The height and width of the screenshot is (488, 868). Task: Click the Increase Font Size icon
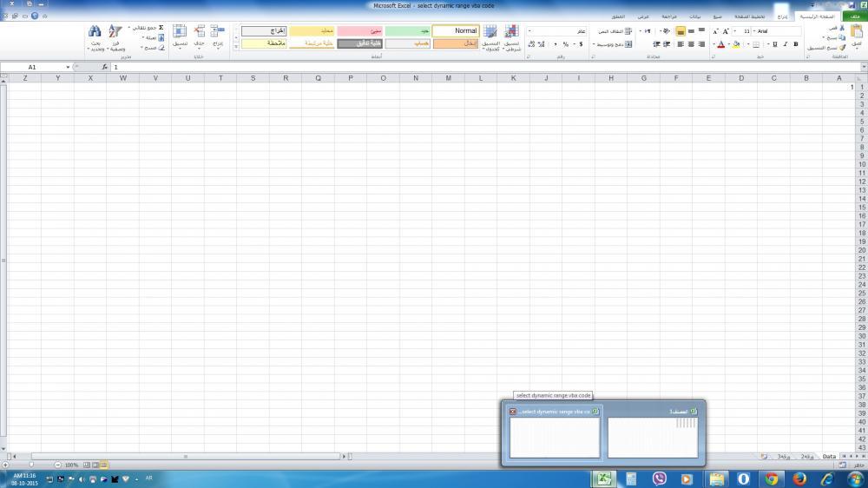coord(726,31)
